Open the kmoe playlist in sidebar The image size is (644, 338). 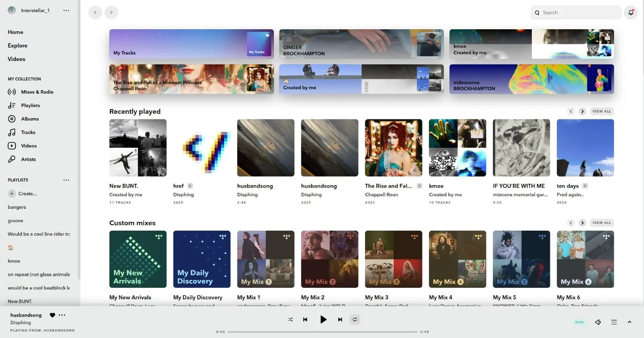14,261
